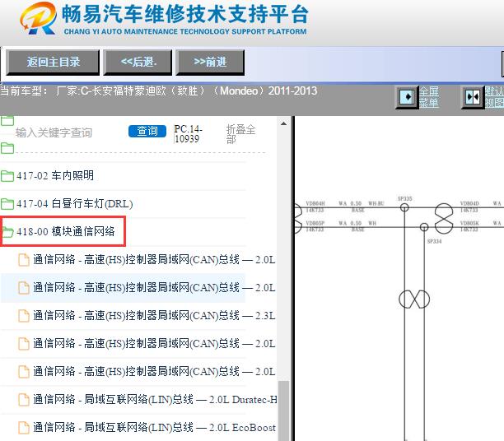Screen dimensions: 504x441
Task: Click the VDB05P wire label in the diagram
Action: coord(315,223)
